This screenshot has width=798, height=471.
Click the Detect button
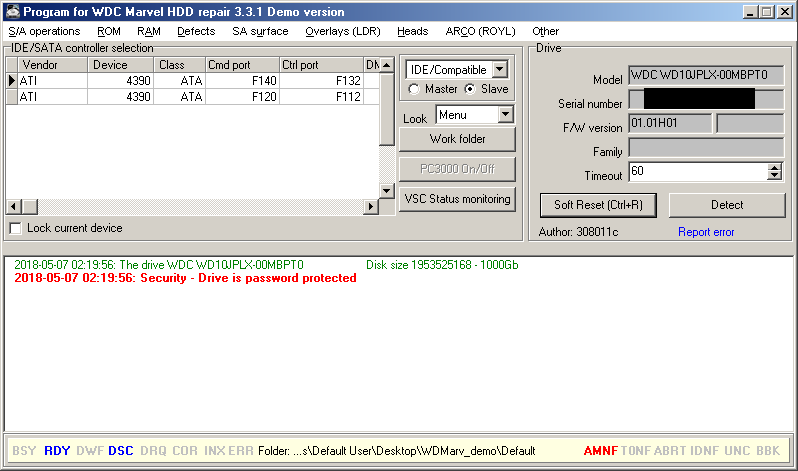pos(727,205)
